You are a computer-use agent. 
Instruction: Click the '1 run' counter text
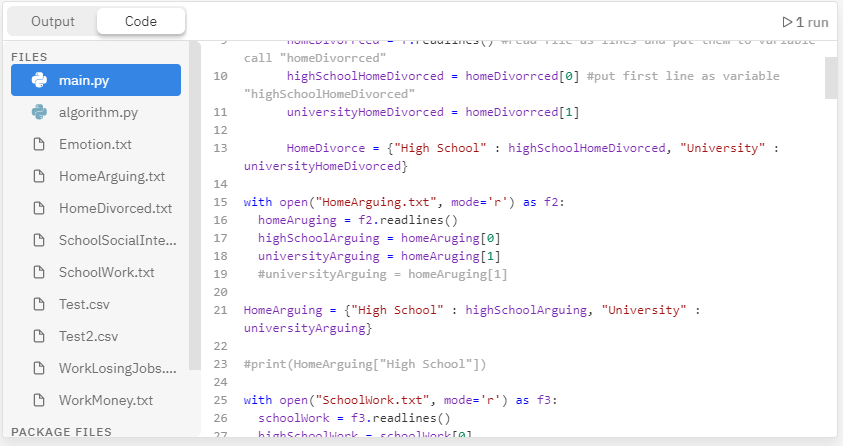[812, 22]
